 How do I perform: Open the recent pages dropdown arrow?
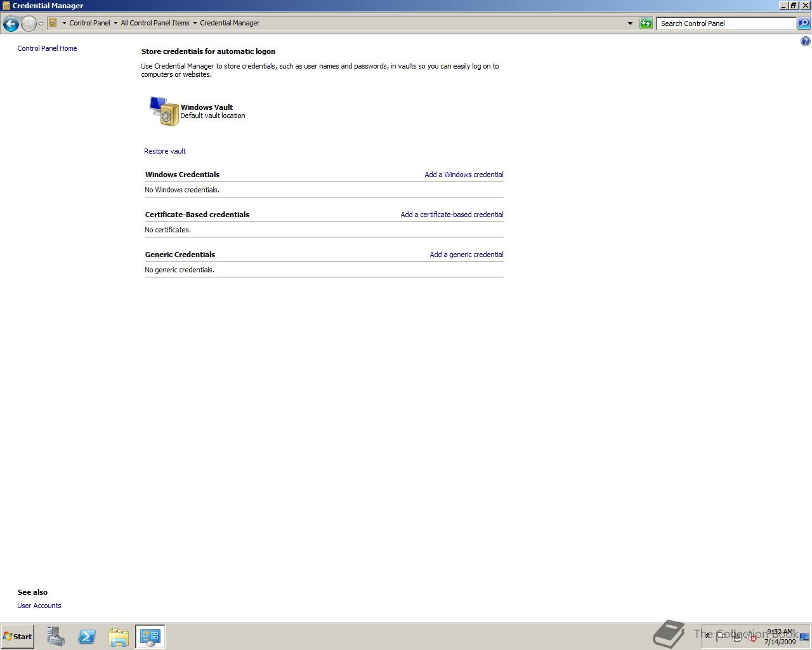pos(41,23)
